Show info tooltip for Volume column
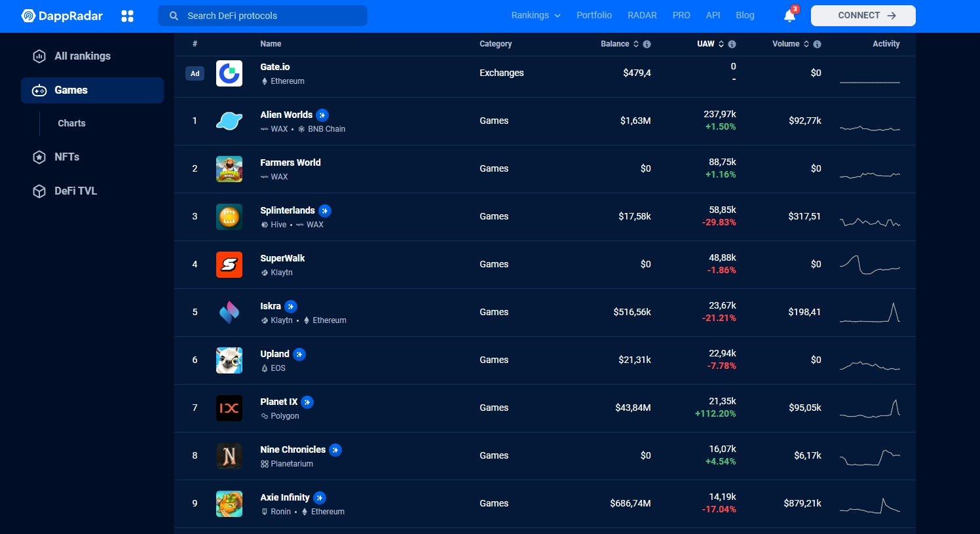This screenshot has width=980, height=534. (817, 44)
